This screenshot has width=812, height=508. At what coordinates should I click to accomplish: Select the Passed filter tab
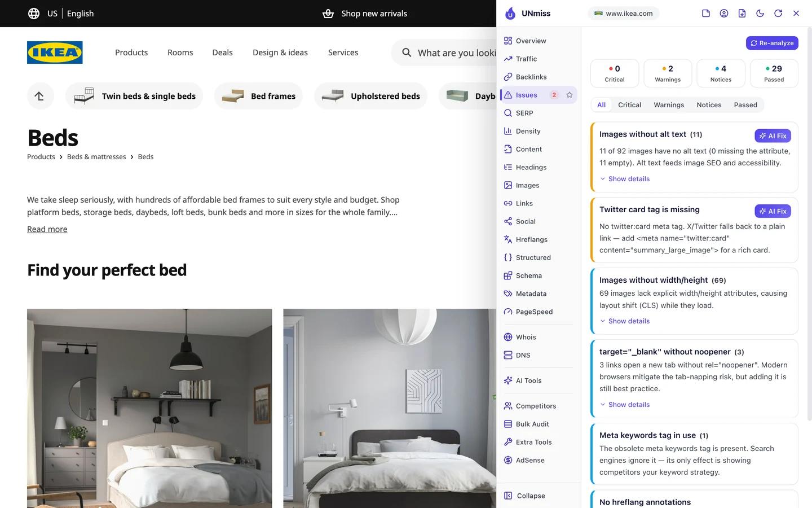pos(745,105)
